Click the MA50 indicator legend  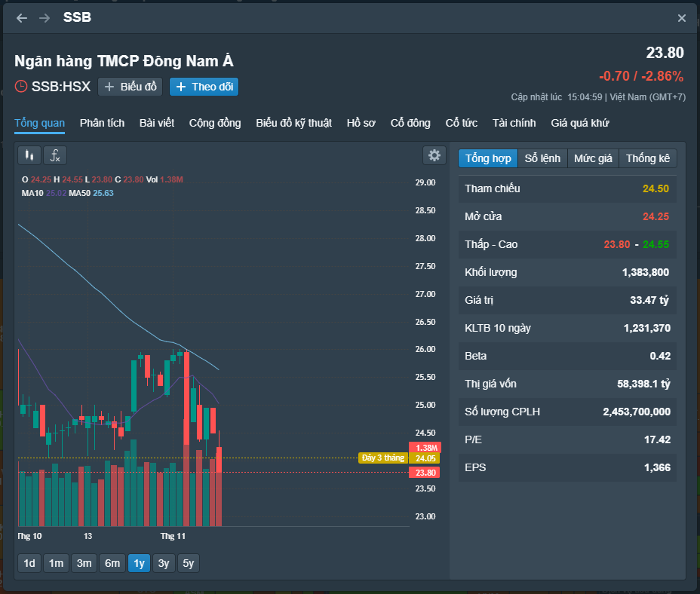[x=91, y=193]
